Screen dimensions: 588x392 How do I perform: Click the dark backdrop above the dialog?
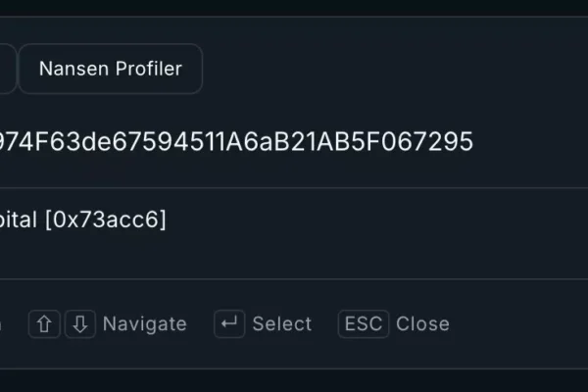(x=294, y=7)
